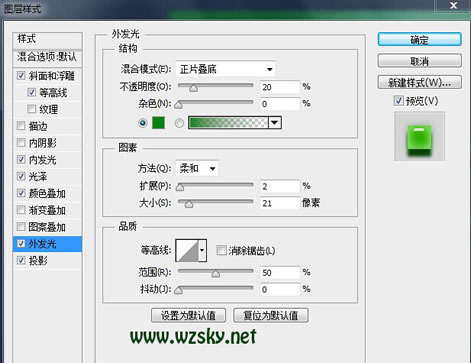Click the 取消 button
471x363 pixels.
point(419,61)
